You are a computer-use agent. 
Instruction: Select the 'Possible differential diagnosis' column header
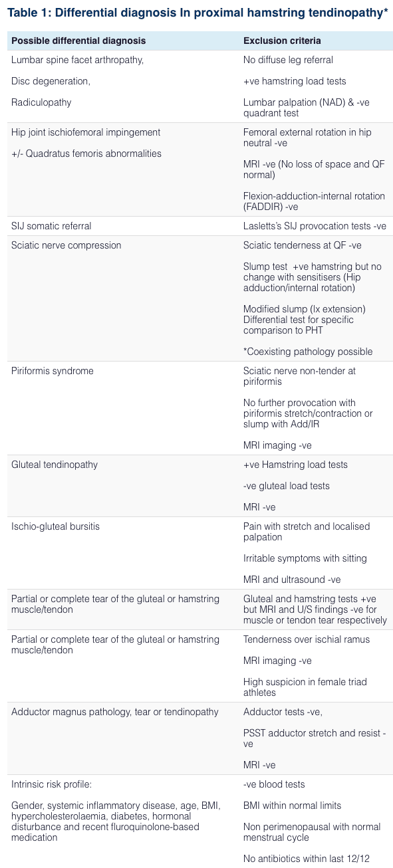pos(78,41)
